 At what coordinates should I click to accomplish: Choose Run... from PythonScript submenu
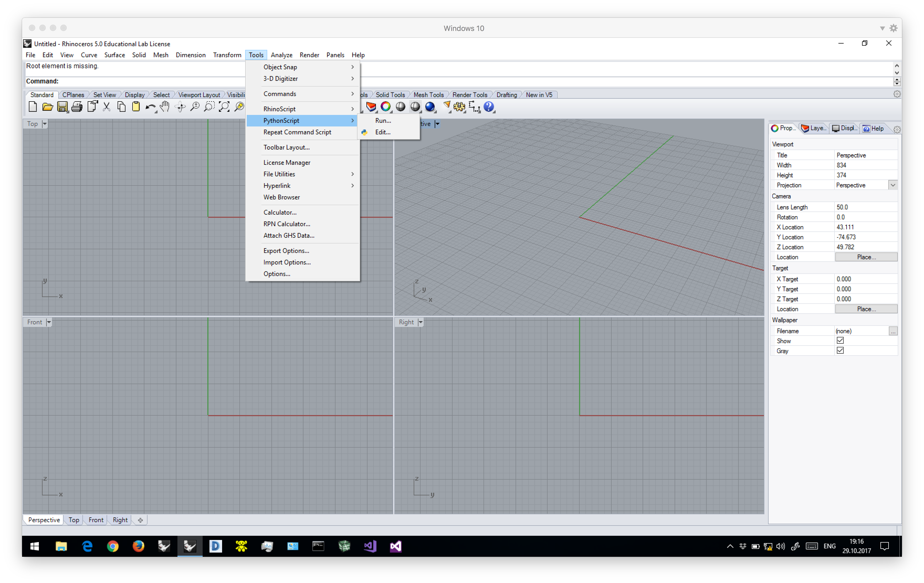pyautogui.click(x=389, y=120)
